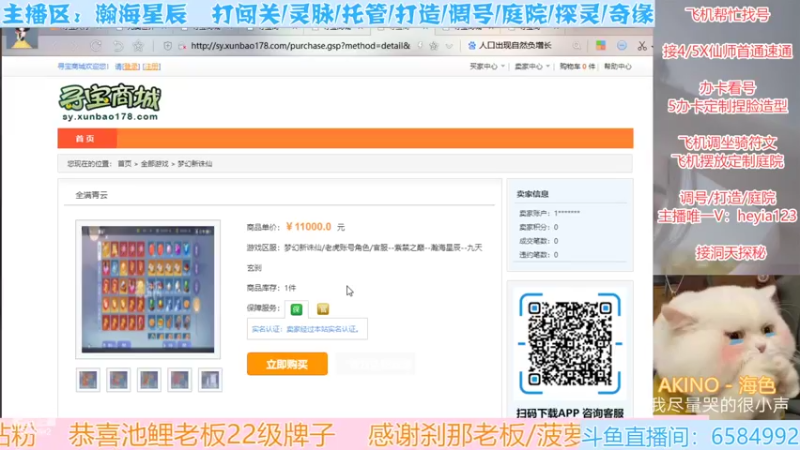Bookmark page with address bar star

click(434, 45)
